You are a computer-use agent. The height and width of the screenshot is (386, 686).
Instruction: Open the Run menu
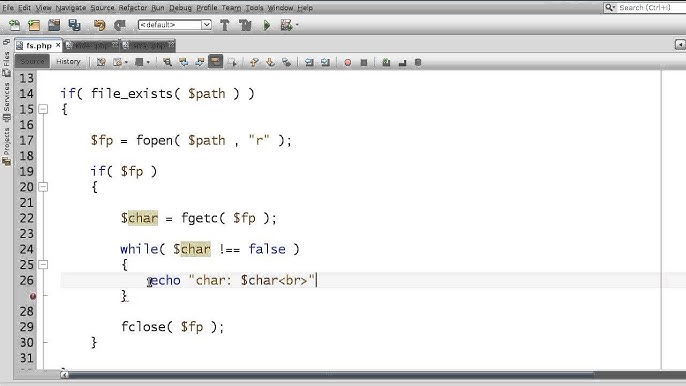[158, 8]
